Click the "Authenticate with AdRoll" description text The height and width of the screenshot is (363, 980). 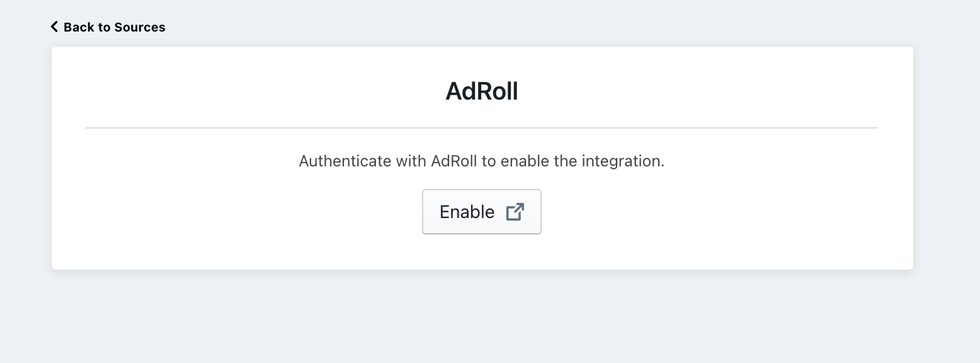coord(482,161)
